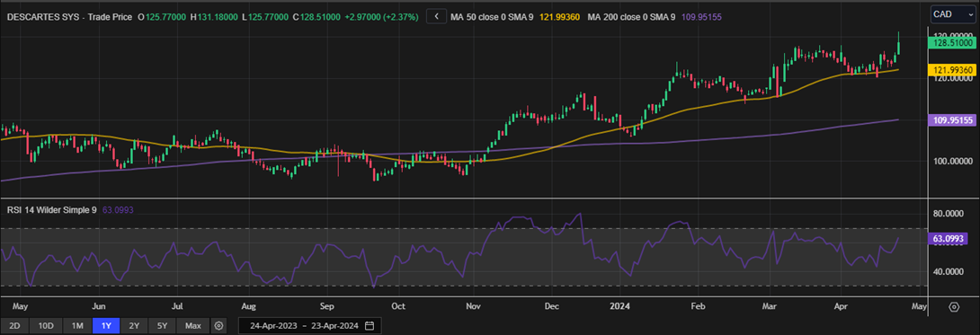
Task: Click the Nov label on time axis
Action: click(x=473, y=307)
